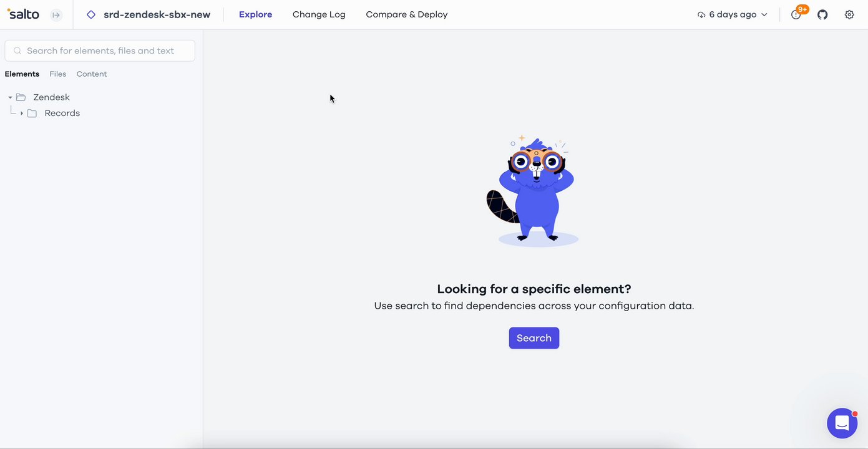Click the cloud fetch icon
The width and height of the screenshot is (868, 449).
[x=701, y=14]
